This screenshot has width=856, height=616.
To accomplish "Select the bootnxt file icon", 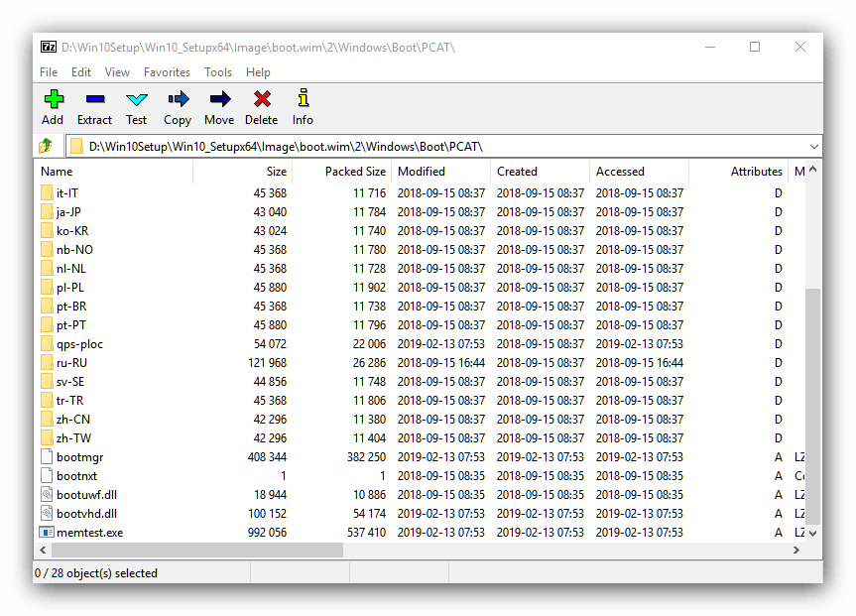I will [x=47, y=476].
